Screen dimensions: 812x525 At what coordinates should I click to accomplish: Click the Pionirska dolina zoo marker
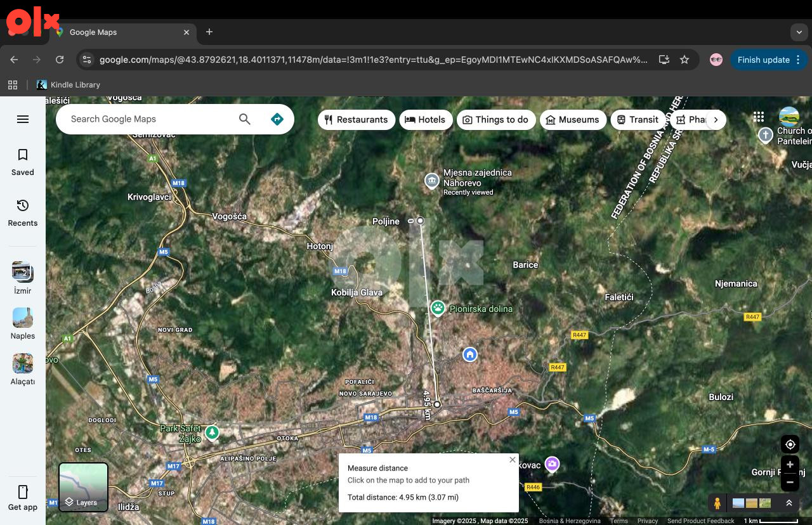438,308
